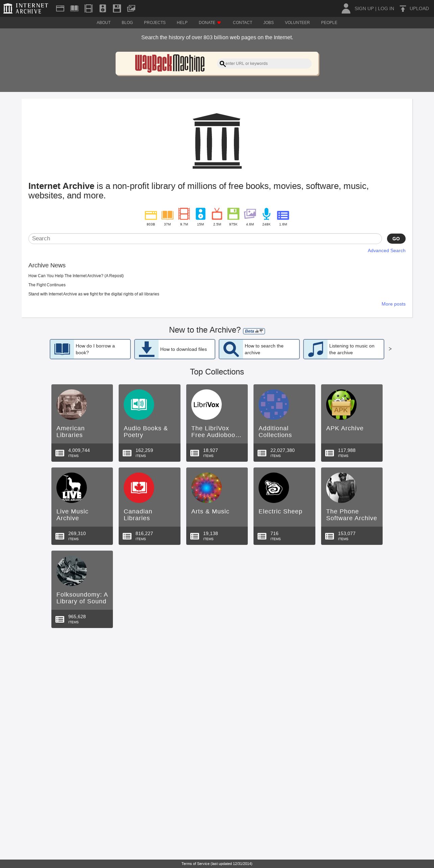
Task: Open How Can You Help news post
Action: [76, 276]
